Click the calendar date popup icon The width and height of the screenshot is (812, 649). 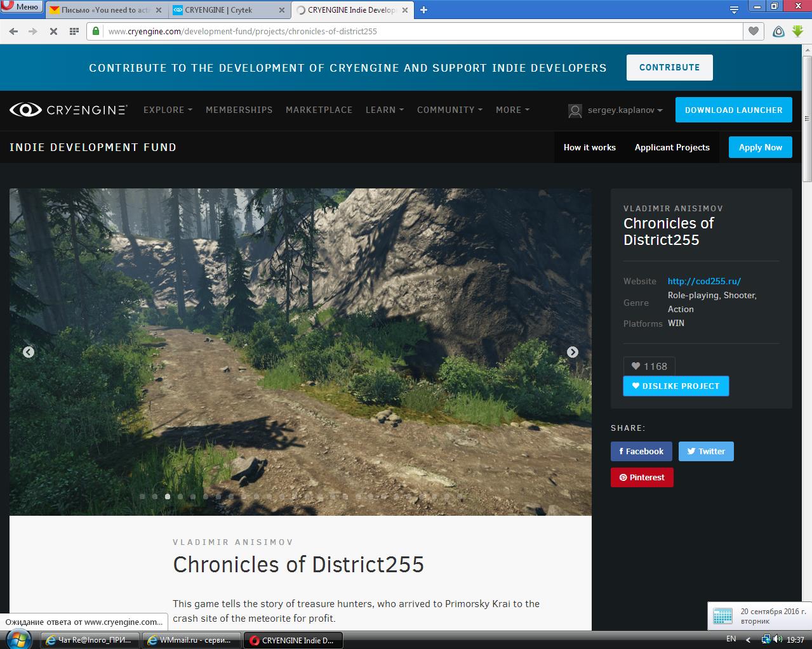pyautogui.click(x=722, y=616)
